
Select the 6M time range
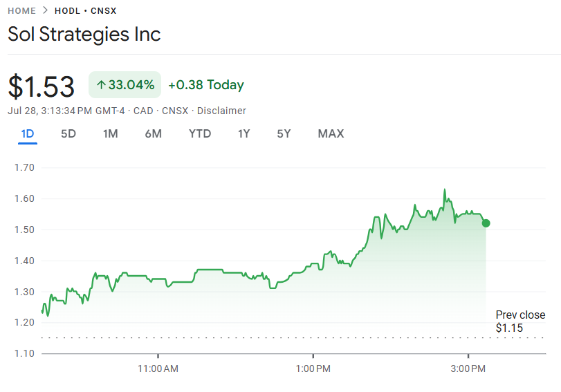tap(153, 133)
